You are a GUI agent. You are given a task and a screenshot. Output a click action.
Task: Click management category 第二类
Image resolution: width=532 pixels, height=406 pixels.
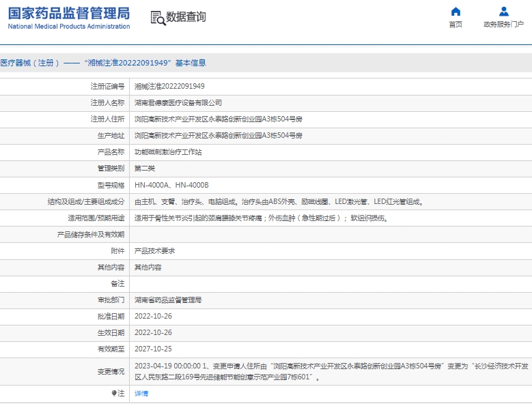[145, 169]
